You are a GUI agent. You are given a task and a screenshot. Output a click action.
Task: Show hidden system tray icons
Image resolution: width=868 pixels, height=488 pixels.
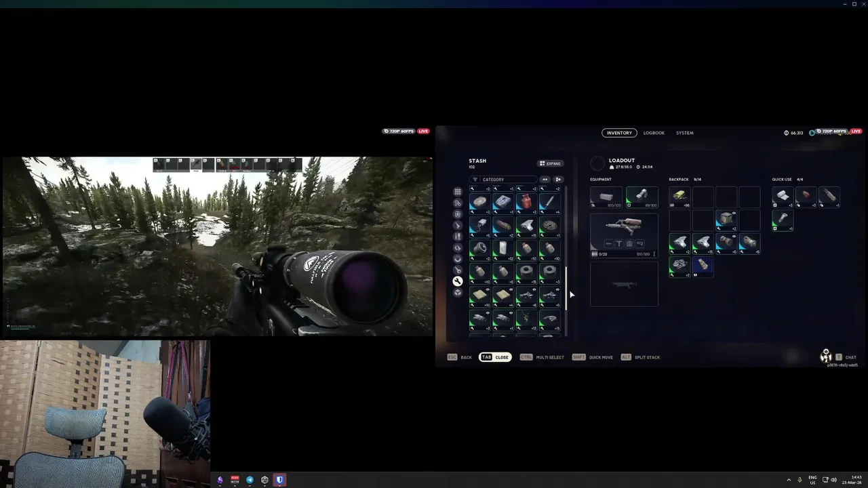pos(789,480)
